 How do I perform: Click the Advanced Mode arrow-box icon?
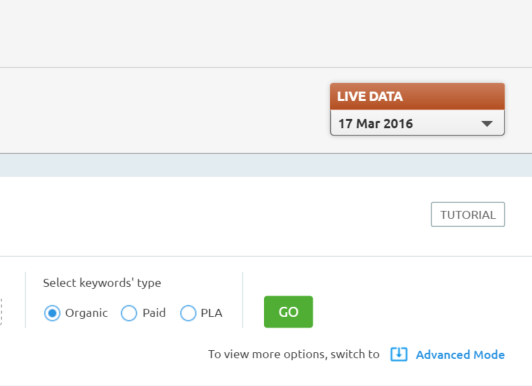pos(399,354)
